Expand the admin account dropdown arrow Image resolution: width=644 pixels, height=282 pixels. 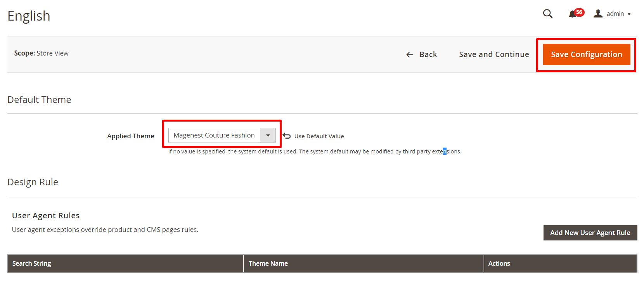click(629, 14)
